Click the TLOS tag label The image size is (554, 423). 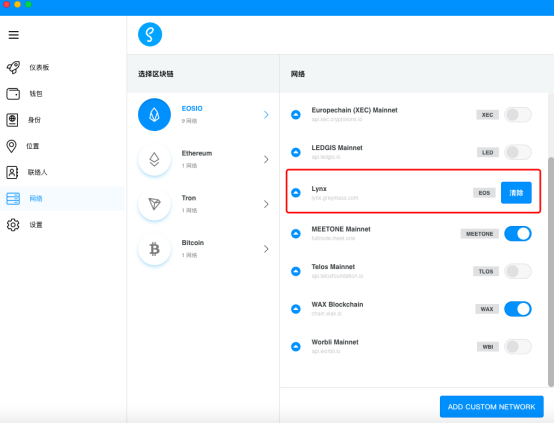[486, 271]
